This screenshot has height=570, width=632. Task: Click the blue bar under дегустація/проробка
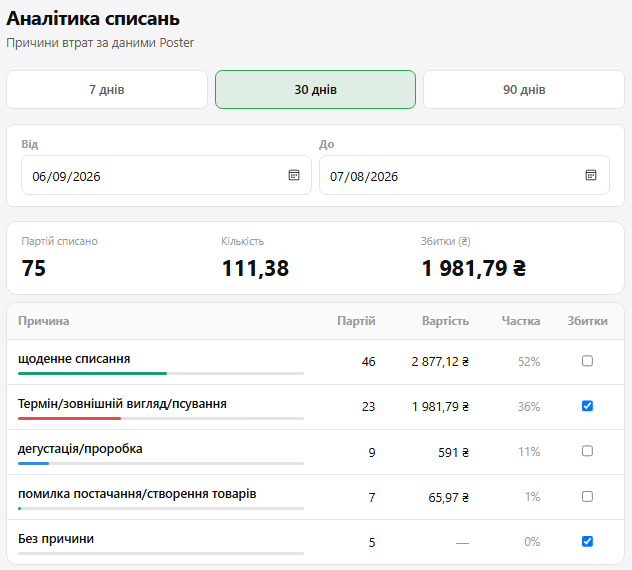(x=33, y=464)
